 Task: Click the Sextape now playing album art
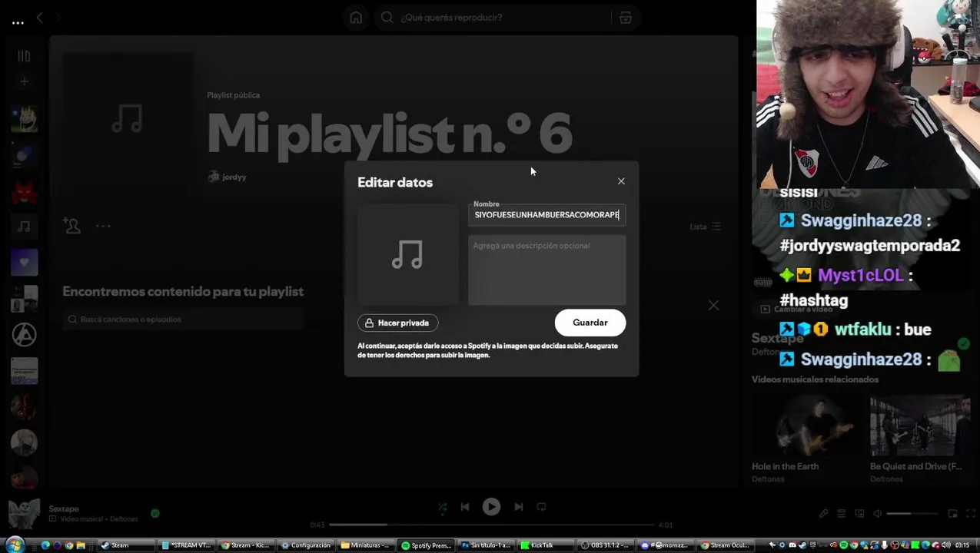[24, 514]
